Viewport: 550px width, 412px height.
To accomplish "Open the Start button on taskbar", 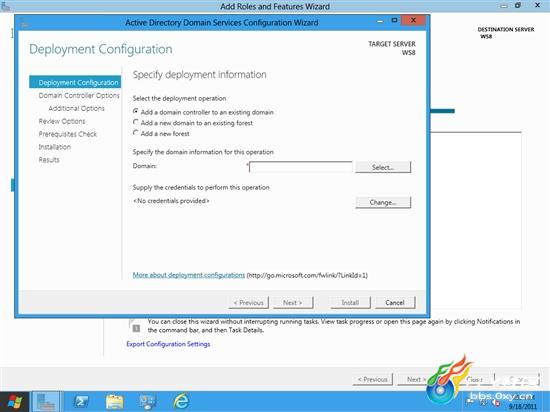I will [14, 402].
